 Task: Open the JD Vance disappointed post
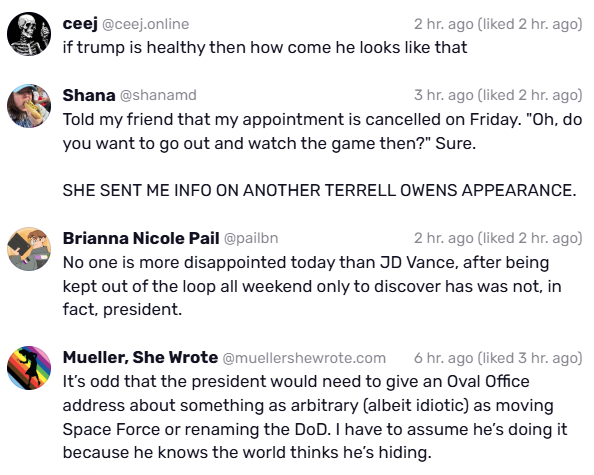pyautogui.click(x=312, y=286)
